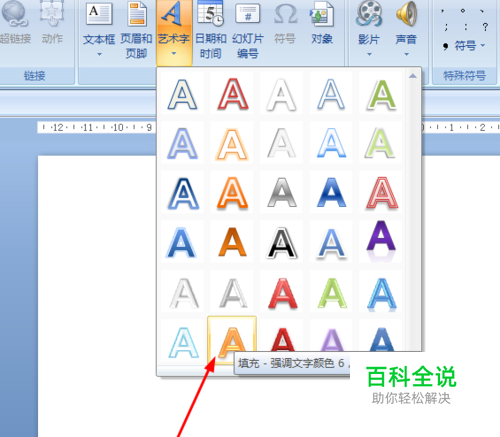This screenshot has height=437, width=500.
Task: Expand the 声音 dropdown arrow
Action: pos(406,54)
